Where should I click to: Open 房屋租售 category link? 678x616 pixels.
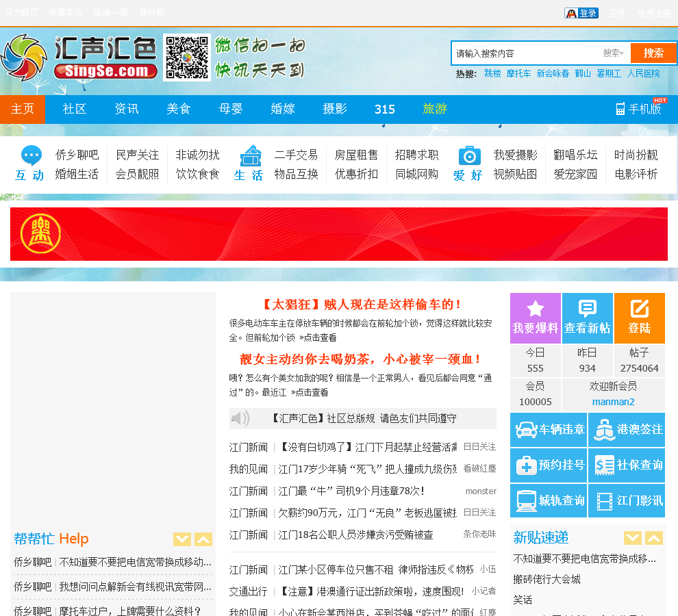(x=356, y=155)
